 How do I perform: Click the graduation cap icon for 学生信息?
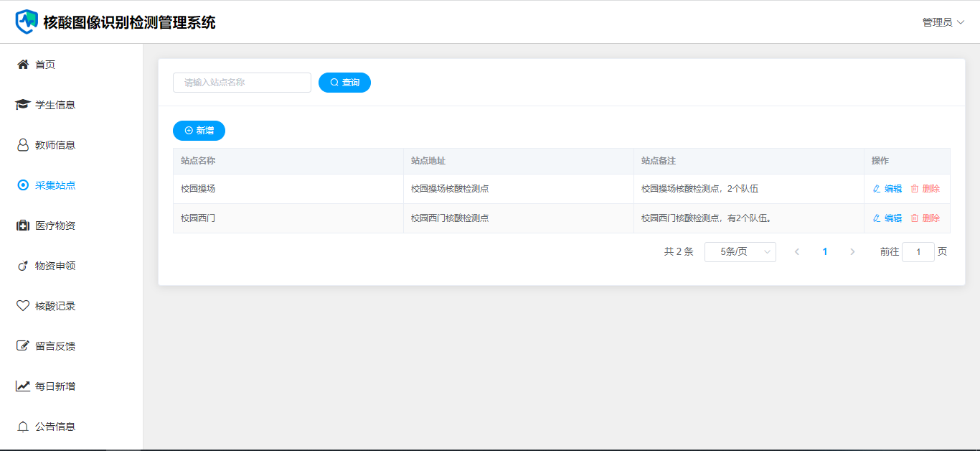tap(23, 105)
